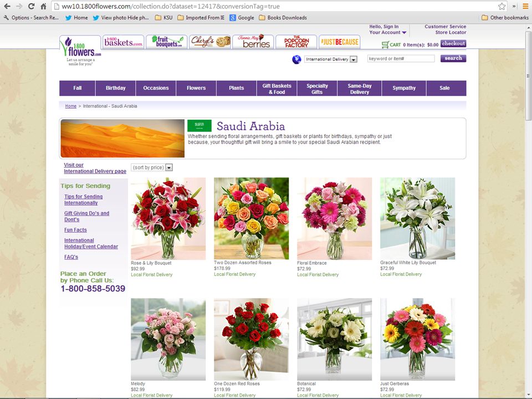Image resolution: width=532 pixels, height=399 pixels.
Task: Click the keyword or item# search field
Action: pos(401,59)
